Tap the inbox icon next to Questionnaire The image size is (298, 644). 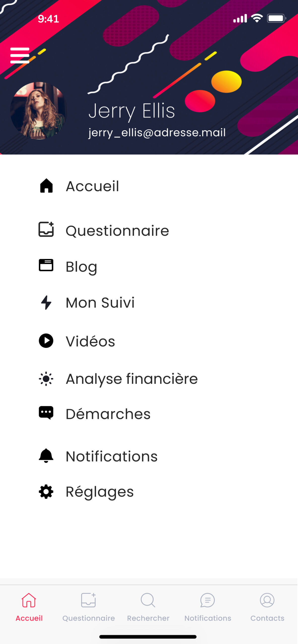coord(46,229)
